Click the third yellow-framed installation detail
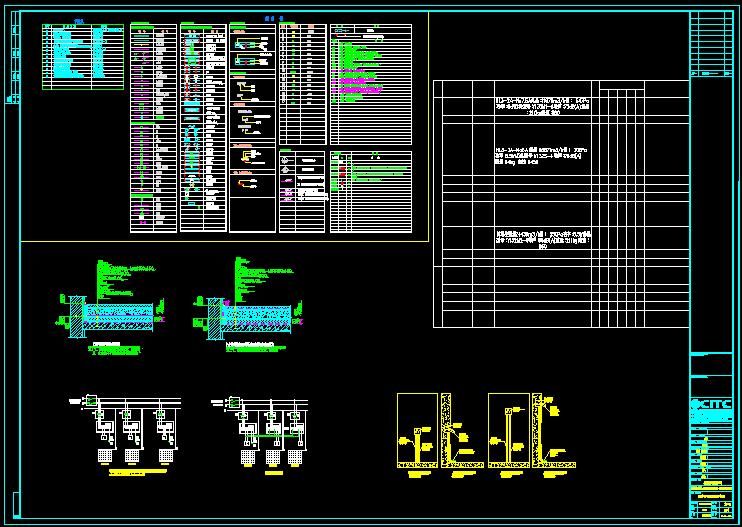The width and height of the screenshot is (742, 527). (x=508, y=430)
